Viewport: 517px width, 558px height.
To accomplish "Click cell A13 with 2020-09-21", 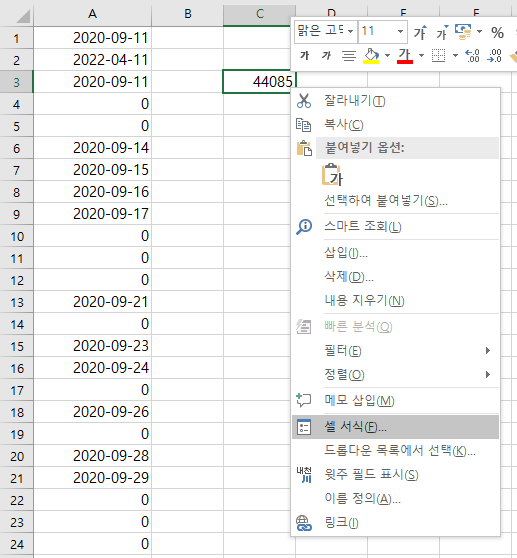I will pyautogui.click(x=93, y=302).
